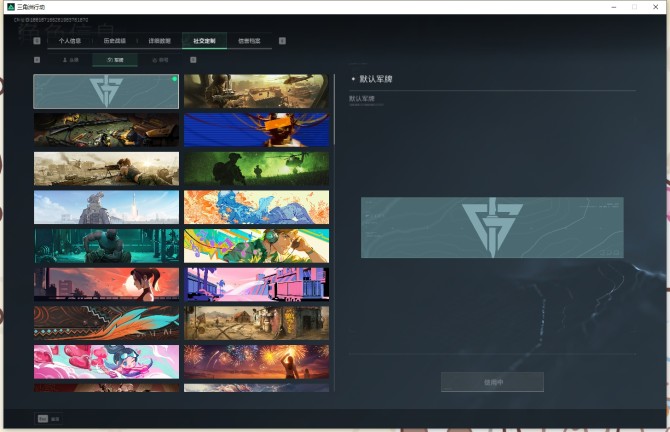Click the 默认军牌 title heading
Viewport: 670px width, 432px height.
pyautogui.click(x=376, y=79)
